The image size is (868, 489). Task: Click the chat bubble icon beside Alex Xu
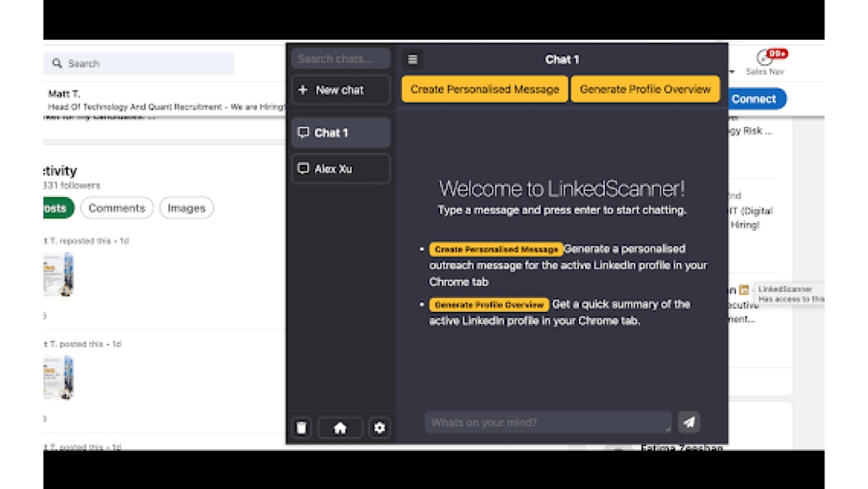coord(303,169)
